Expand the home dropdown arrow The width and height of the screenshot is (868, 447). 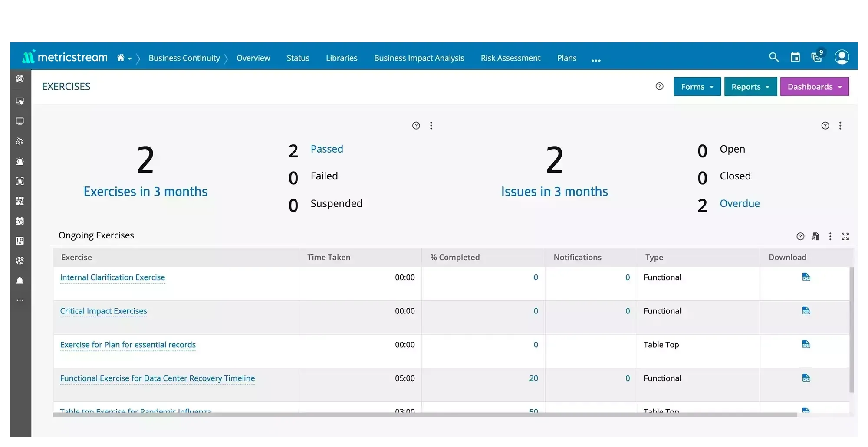point(130,59)
